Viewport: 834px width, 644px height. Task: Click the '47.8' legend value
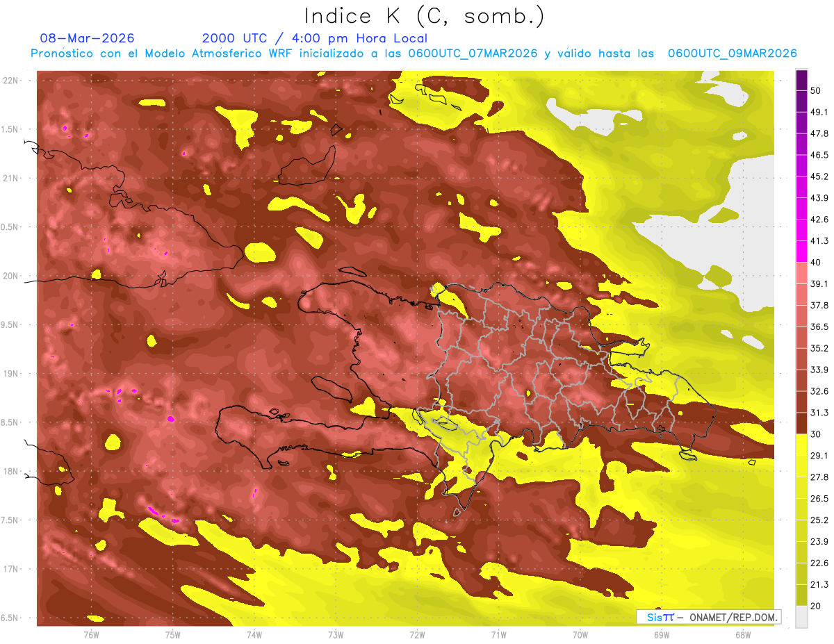pos(819,133)
